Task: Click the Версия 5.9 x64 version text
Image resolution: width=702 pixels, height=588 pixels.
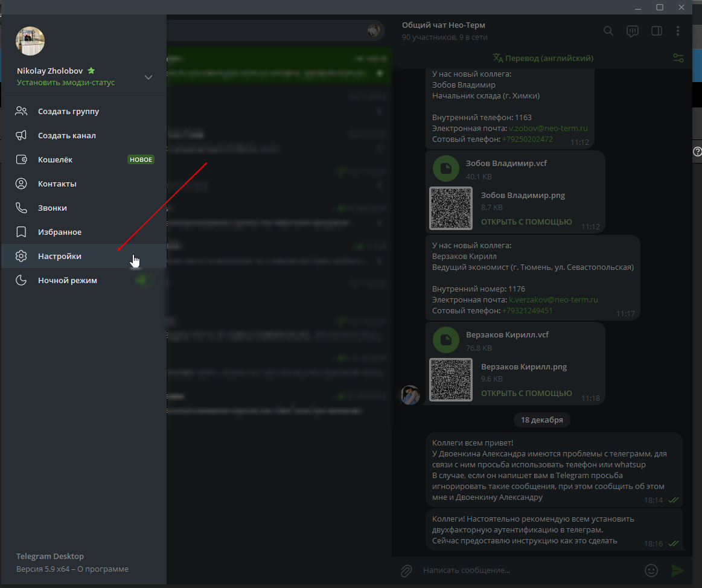Action: (x=43, y=569)
